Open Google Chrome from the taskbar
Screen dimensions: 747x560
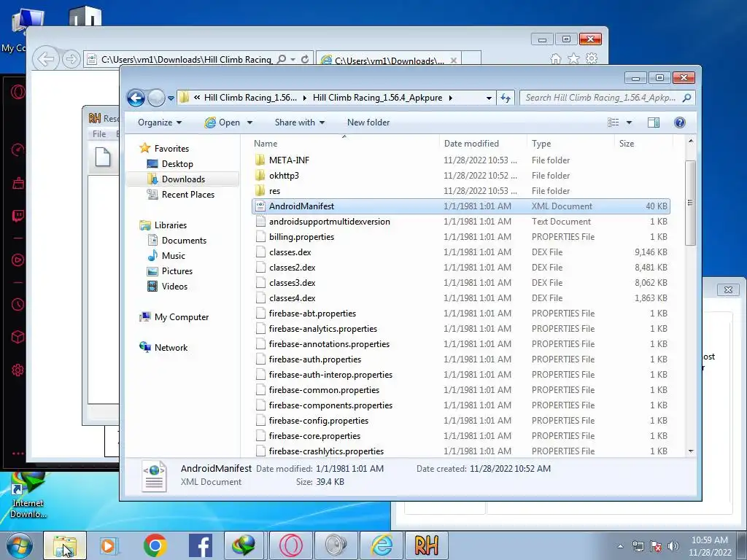pyautogui.click(x=155, y=545)
